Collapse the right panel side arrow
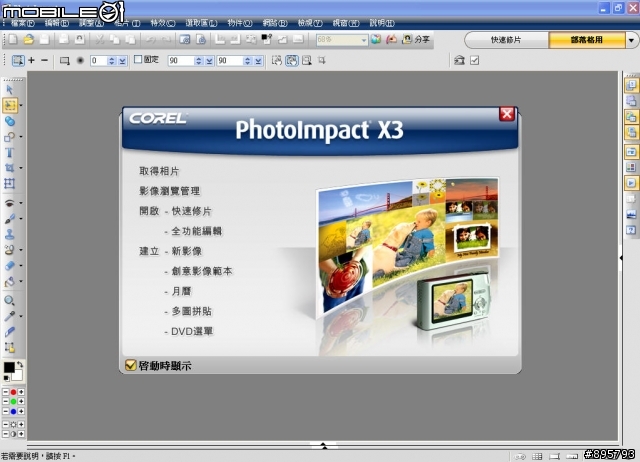 [620, 258]
